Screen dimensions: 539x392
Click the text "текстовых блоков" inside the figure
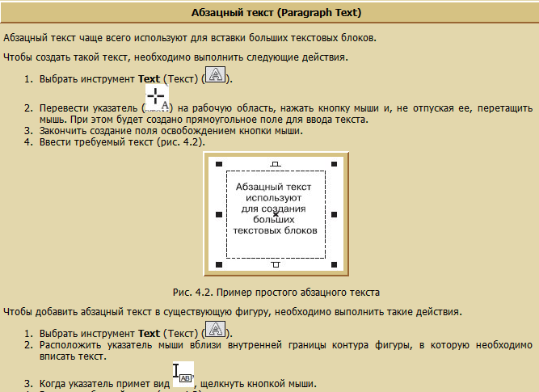276,230
